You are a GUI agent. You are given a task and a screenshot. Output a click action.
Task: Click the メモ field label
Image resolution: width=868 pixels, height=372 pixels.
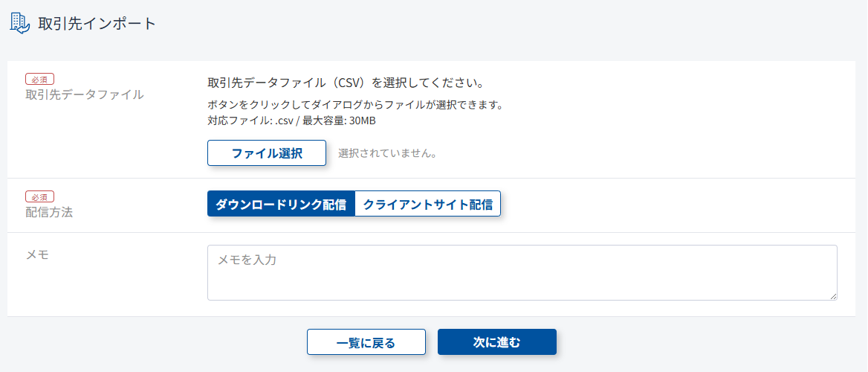(x=37, y=254)
